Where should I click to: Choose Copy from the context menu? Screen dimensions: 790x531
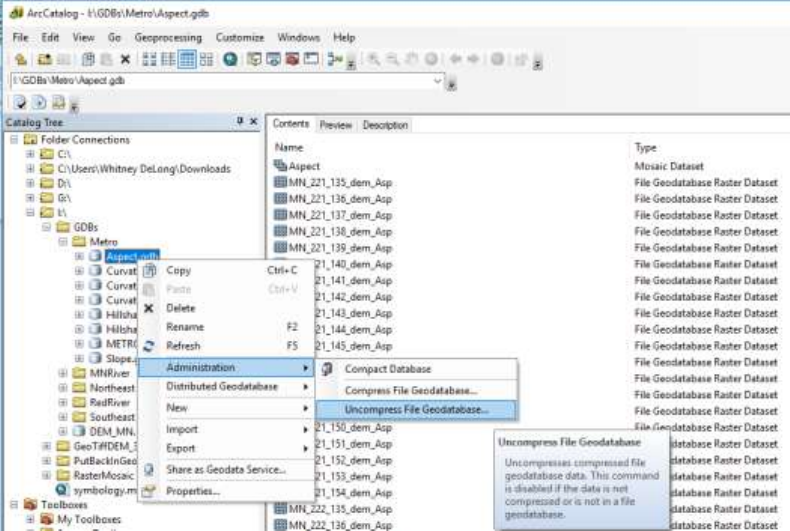226,271
